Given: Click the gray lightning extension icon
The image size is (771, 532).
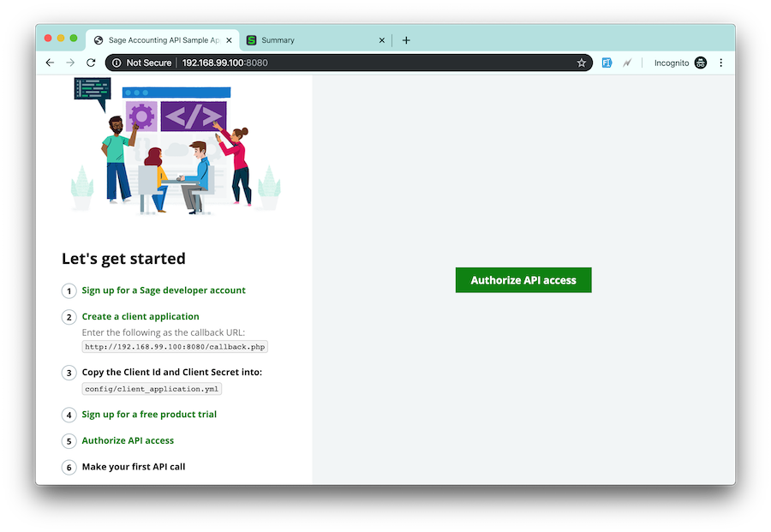Looking at the screenshot, I should pyautogui.click(x=627, y=63).
